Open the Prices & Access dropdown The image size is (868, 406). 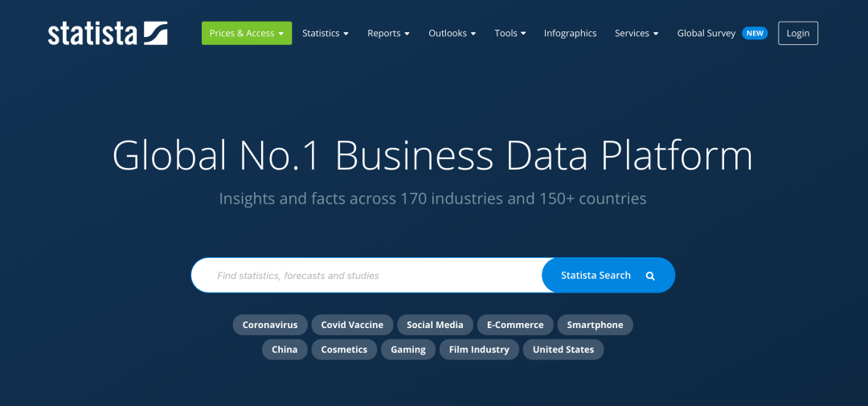pos(247,33)
